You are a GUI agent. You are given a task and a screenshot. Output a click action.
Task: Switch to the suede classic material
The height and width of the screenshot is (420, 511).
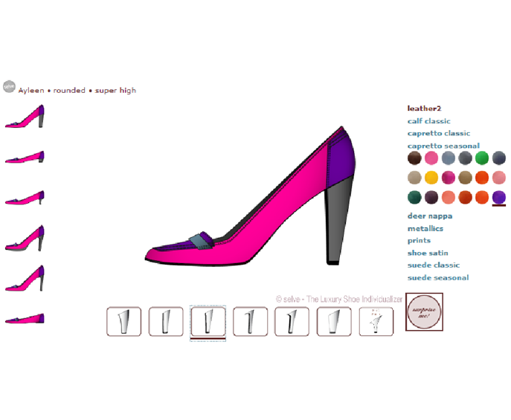tap(433, 265)
